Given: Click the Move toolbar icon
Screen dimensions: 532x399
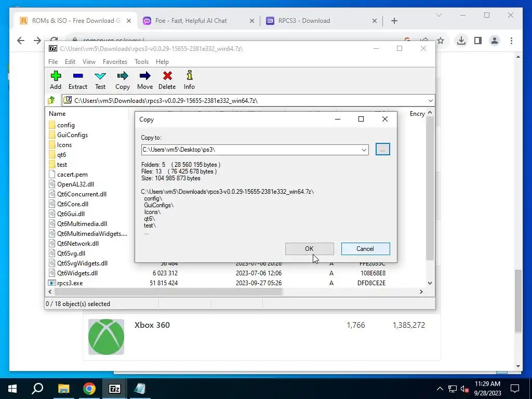Looking at the screenshot, I should [145, 76].
